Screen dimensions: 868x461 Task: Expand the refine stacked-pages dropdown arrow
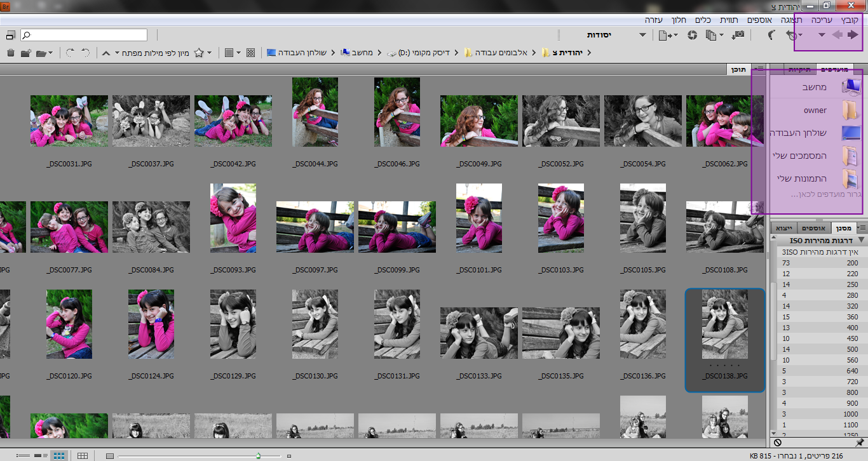click(722, 36)
